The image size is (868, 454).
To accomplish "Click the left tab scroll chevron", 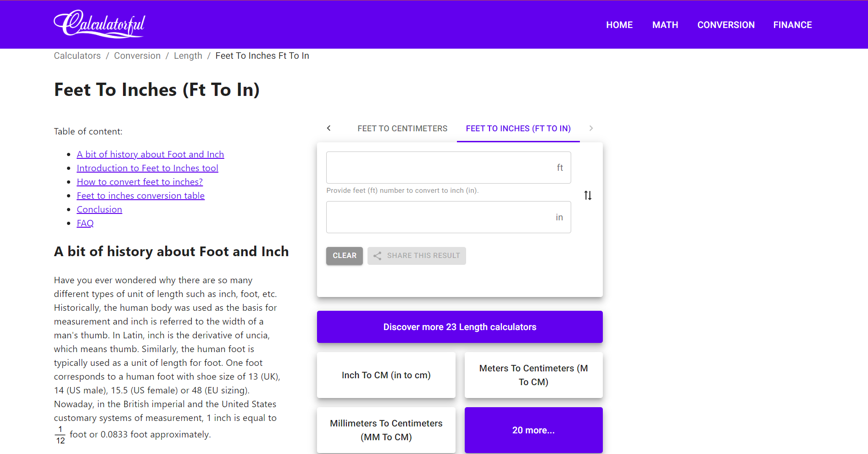I will click(328, 128).
